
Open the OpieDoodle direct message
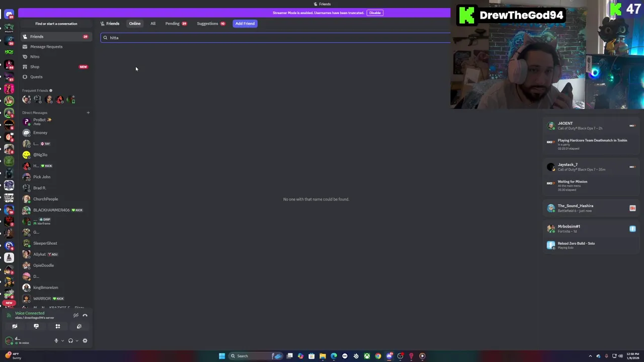pos(56,265)
